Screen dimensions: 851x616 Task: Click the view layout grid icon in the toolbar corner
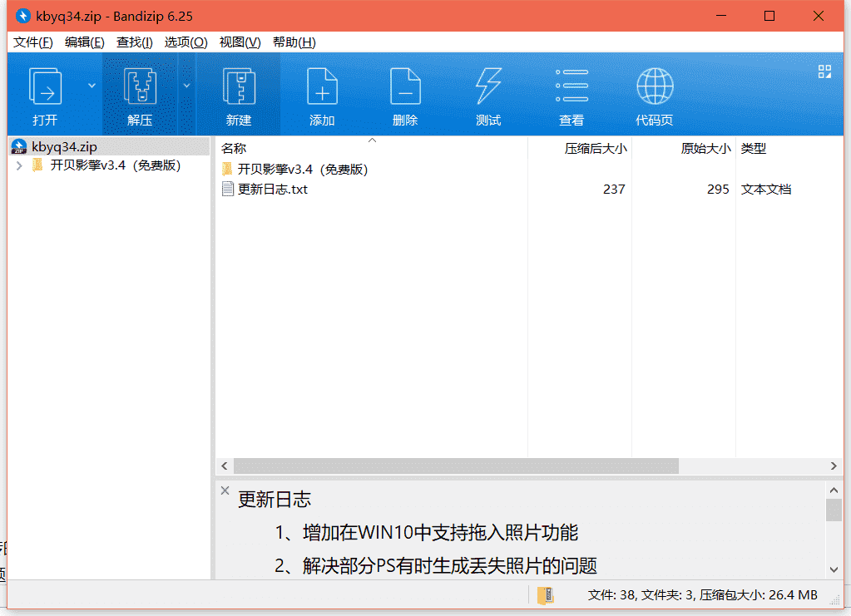coord(824,71)
